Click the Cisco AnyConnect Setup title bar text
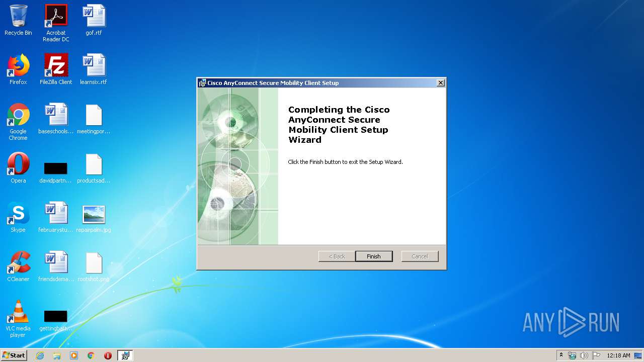 click(273, 83)
